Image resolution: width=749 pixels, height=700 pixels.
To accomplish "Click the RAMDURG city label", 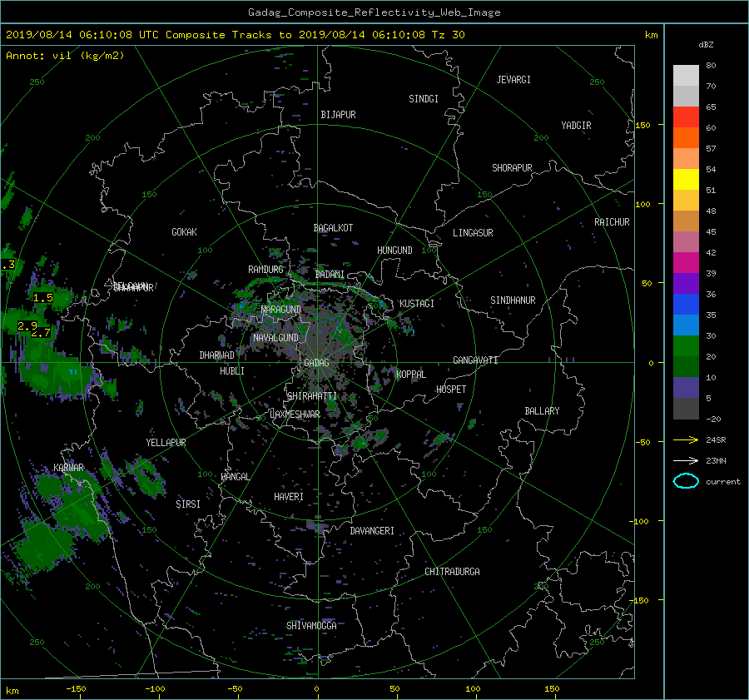I will 265,270.
